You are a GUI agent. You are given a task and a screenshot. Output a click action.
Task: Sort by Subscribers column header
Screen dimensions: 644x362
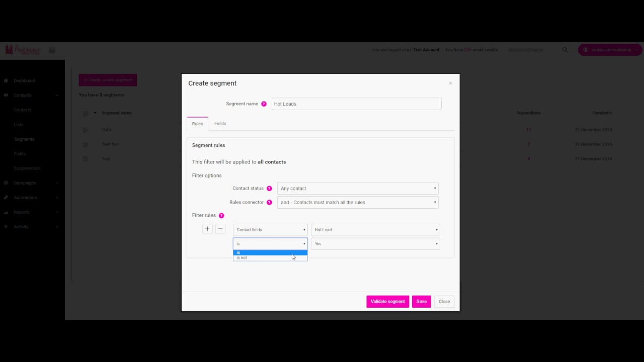tap(529, 113)
